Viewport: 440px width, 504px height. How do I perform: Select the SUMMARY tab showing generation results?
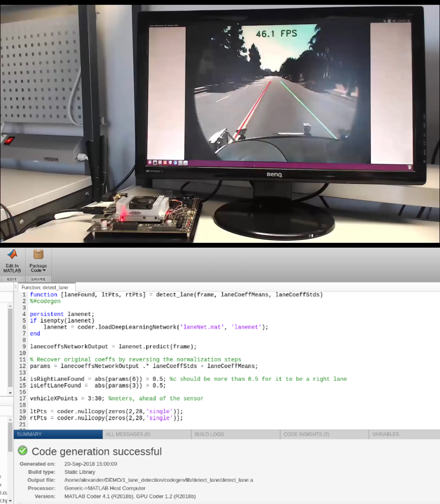pyautogui.click(x=30, y=434)
